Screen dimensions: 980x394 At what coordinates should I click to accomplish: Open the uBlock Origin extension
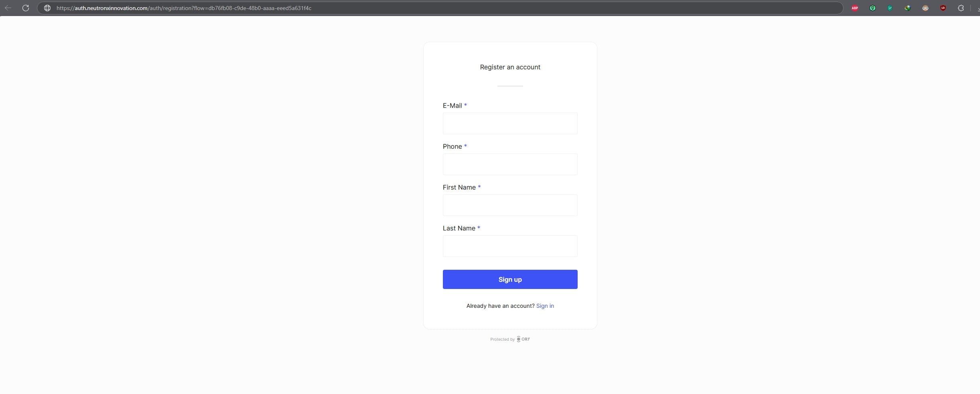[943, 8]
